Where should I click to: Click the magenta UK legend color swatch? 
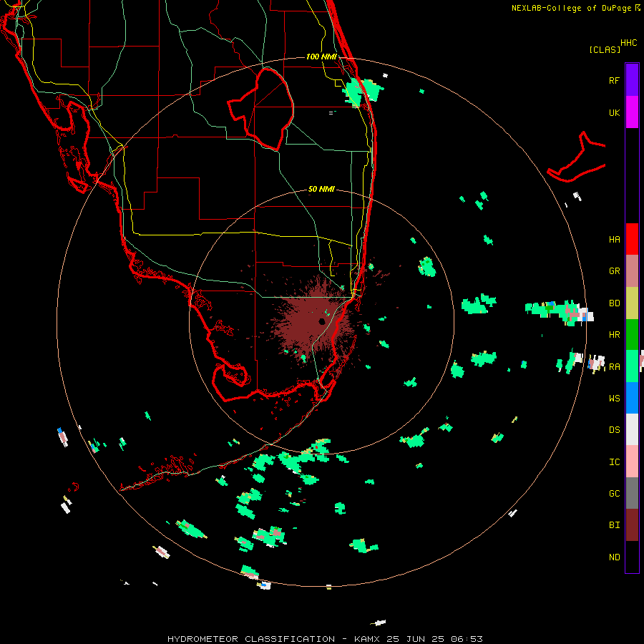(x=632, y=112)
